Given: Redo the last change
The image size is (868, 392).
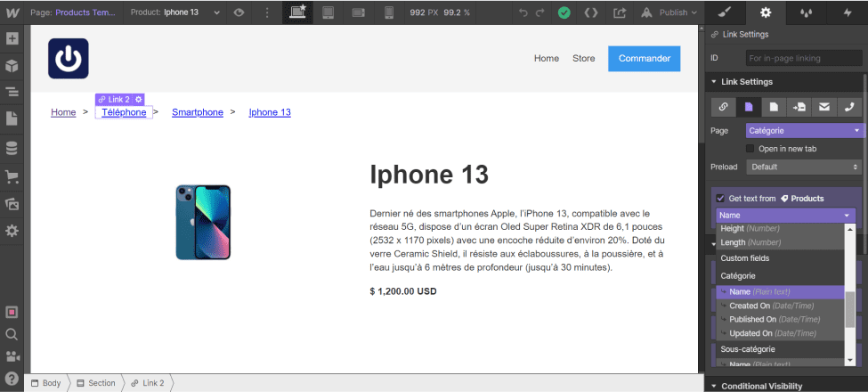Looking at the screenshot, I should coord(540,12).
